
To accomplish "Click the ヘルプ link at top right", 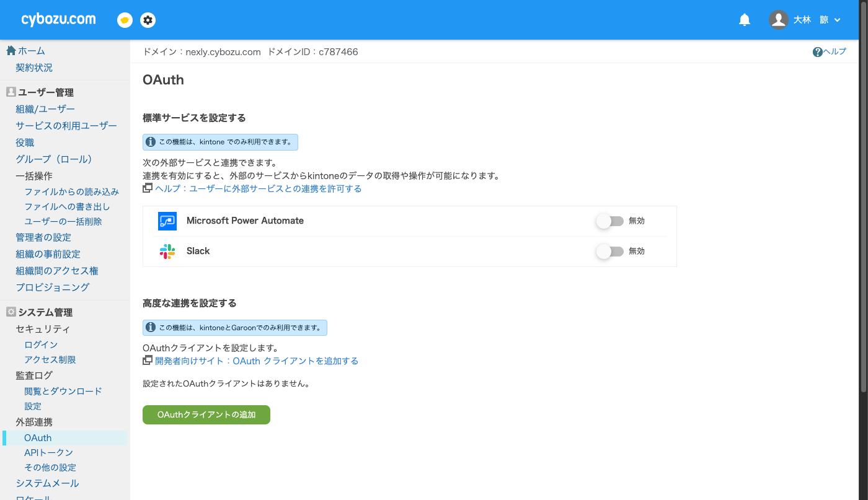I will (835, 52).
